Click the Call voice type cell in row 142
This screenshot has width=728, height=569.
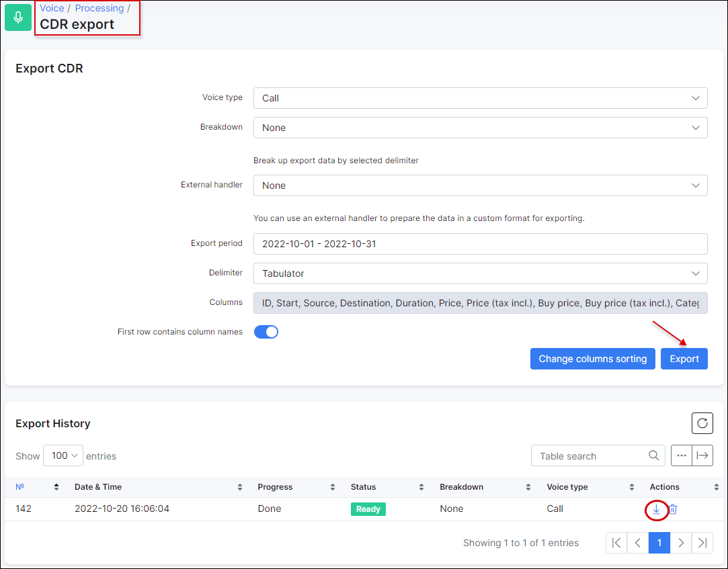555,509
